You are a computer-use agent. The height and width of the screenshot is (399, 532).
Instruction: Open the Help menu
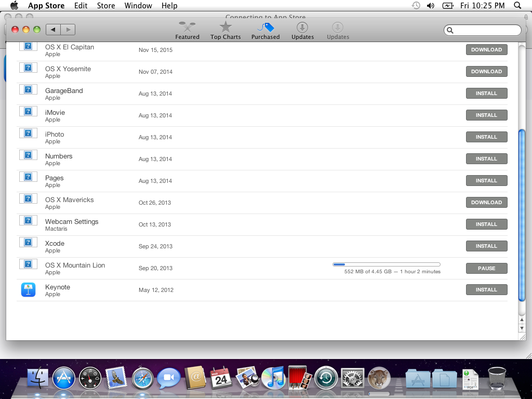pyautogui.click(x=169, y=5)
